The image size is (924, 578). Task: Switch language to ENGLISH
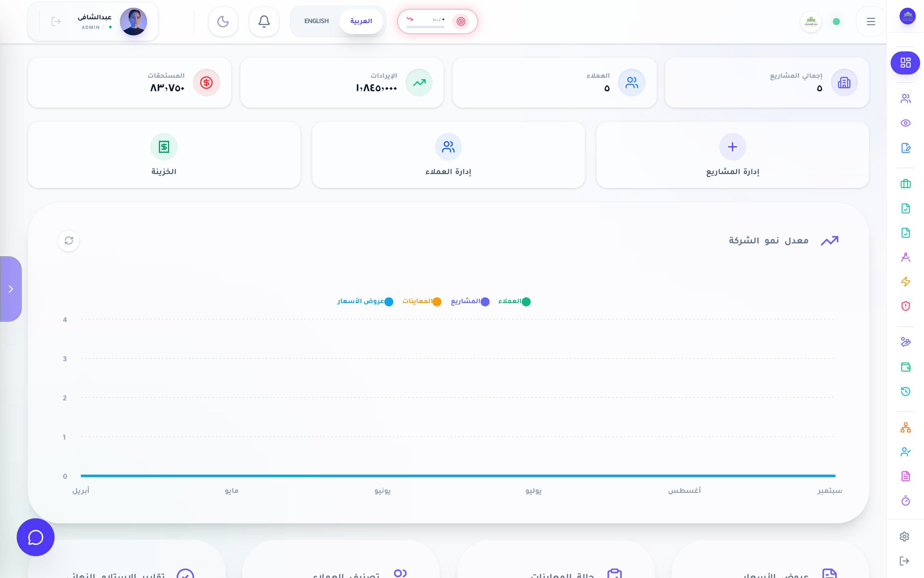[x=316, y=21]
